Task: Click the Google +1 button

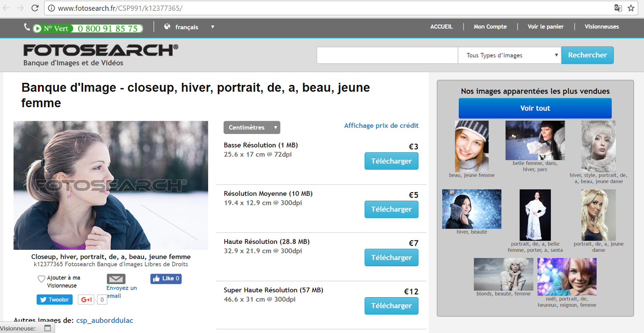Action: (x=86, y=300)
